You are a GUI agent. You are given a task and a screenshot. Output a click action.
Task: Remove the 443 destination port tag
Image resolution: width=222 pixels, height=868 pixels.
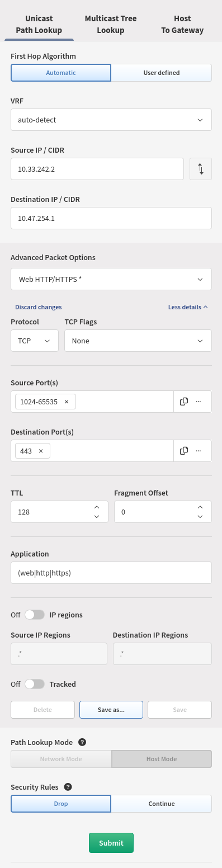41,451
